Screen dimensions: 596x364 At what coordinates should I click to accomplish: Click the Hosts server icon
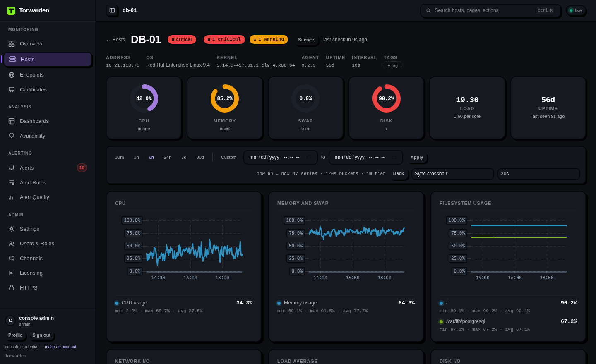[x=12, y=60]
